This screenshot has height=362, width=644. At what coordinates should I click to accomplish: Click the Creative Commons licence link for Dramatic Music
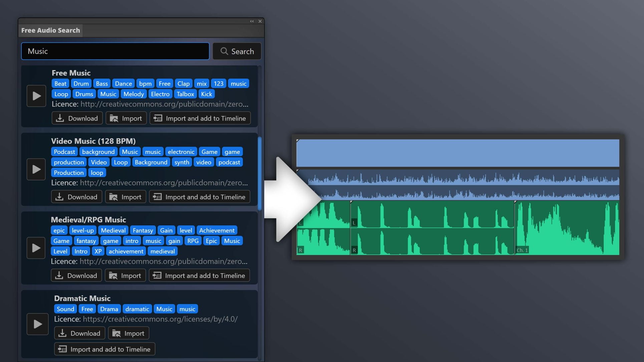pos(160,319)
